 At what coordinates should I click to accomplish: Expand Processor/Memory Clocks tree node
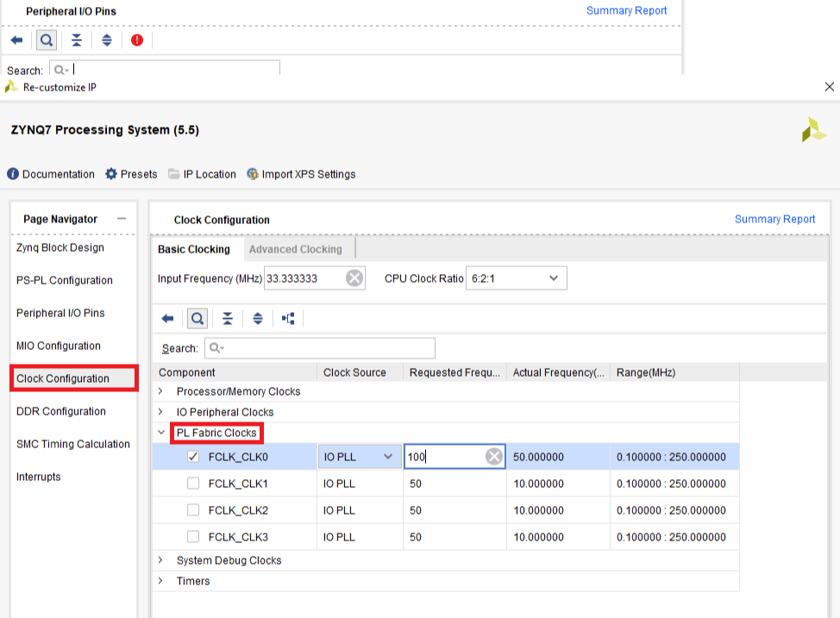(160, 391)
